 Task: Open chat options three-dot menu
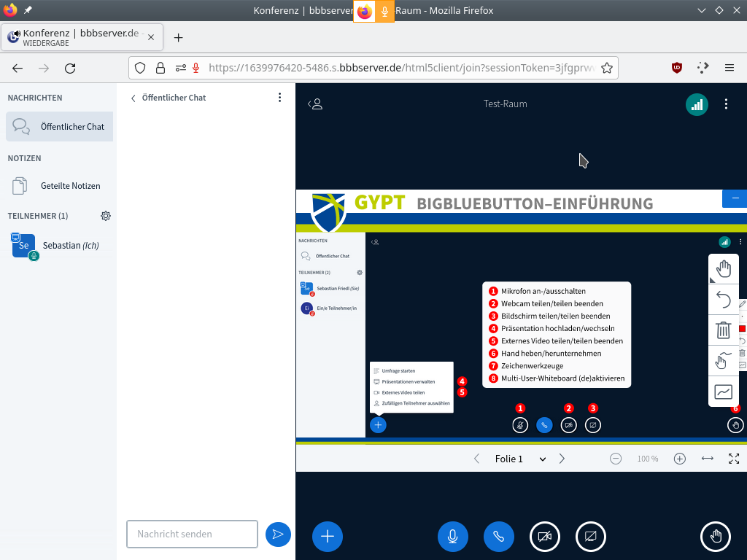[x=280, y=98]
